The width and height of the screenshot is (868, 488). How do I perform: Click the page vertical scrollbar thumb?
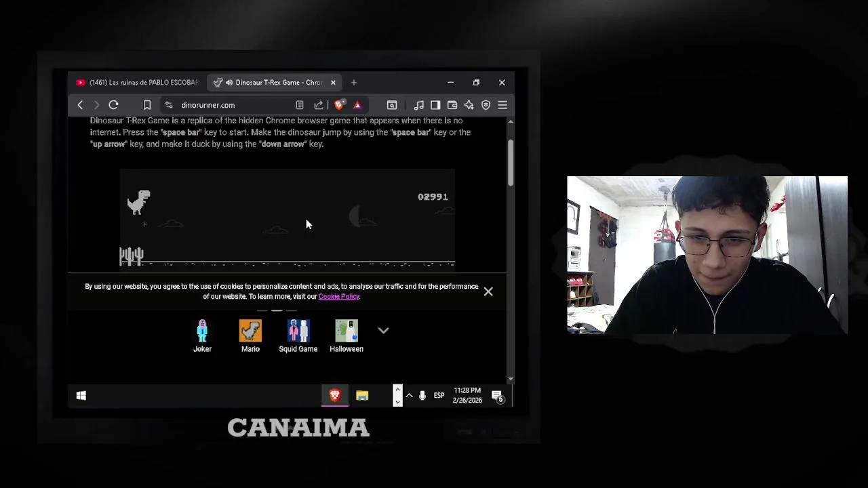pyautogui.click(x=510, y=163)
